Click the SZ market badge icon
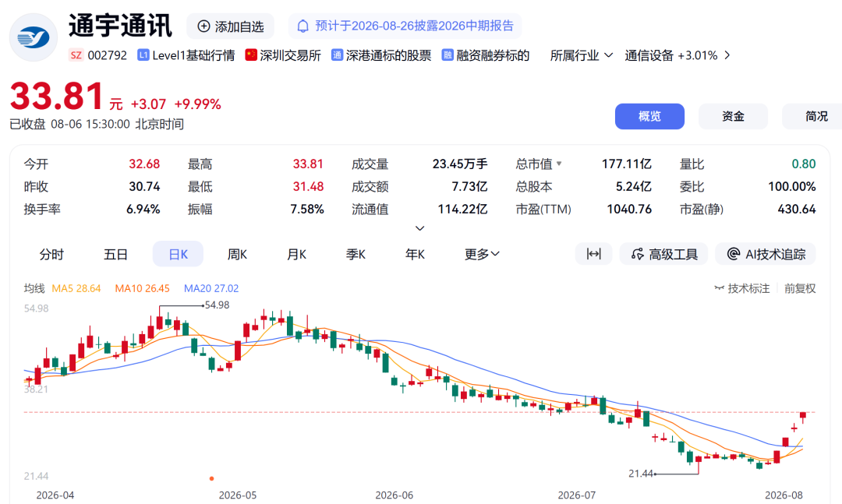The height and width of the screenshot is (504, 842). pos(76,55)
